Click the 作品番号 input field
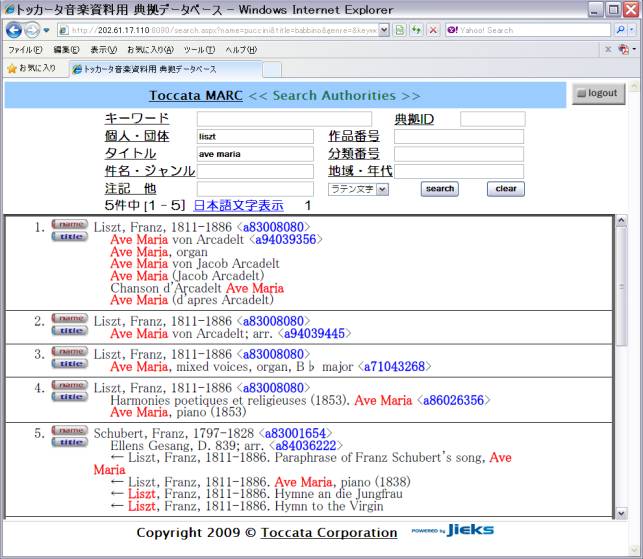This screenshot has width=643, height=559. click(x=459, y=137)
